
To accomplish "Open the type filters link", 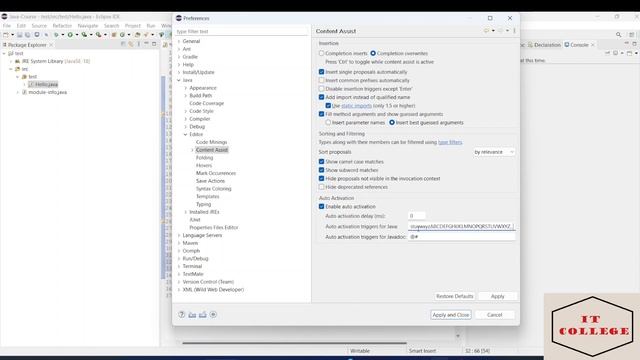I will (450, 142).
